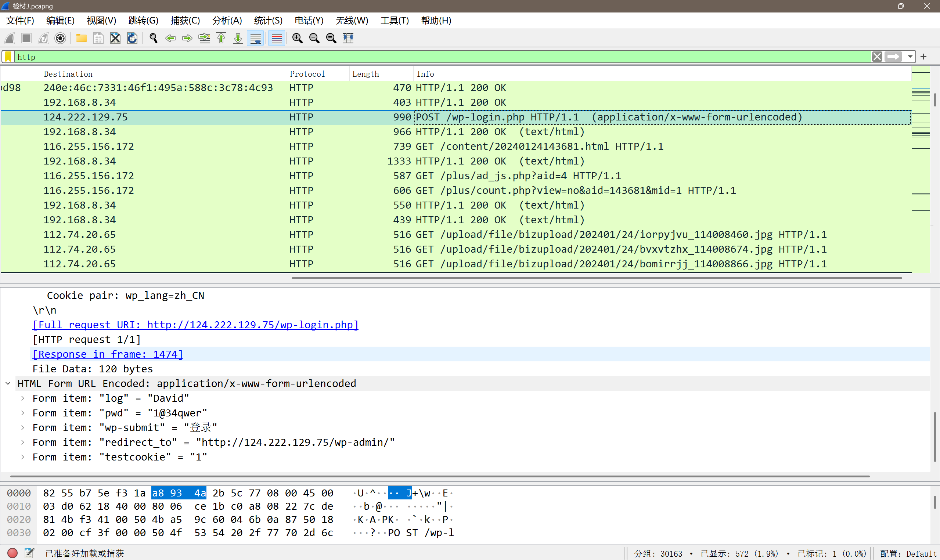Image resolution: width=940 pixels, height=560 pixels.
Task: Toggle auto-scroll during live capture
Action: click(x=255, y=38)
